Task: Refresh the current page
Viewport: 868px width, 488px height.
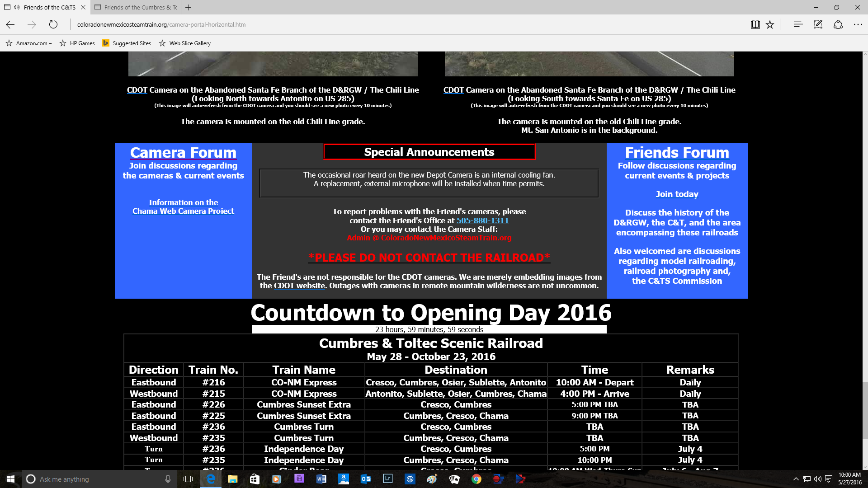Action: (53, 24)
